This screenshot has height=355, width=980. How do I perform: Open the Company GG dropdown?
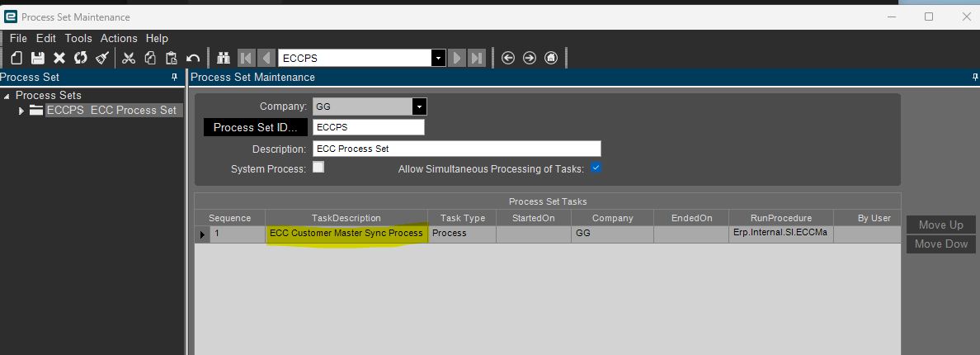coord(419,106)
